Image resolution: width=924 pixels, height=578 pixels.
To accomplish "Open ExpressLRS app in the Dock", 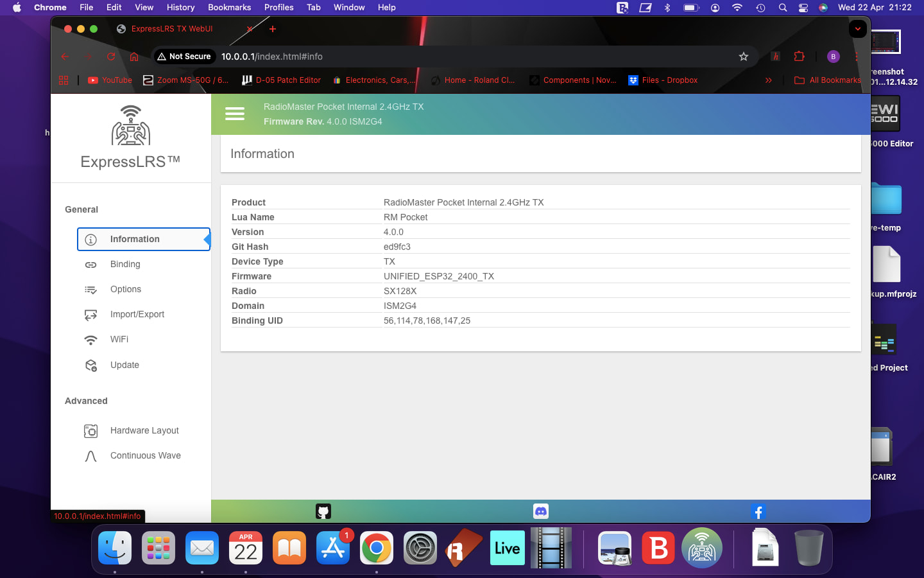I will pos(701,548).
